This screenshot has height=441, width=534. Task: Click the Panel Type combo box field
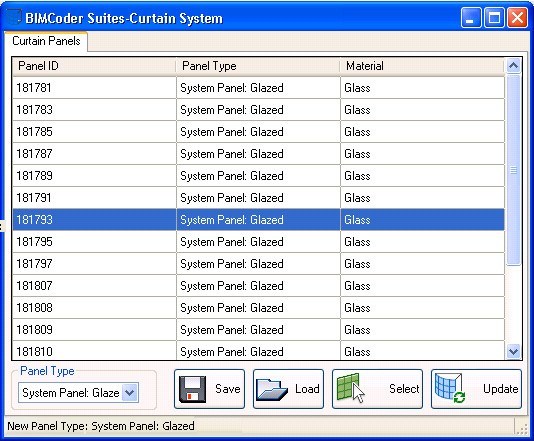coord(78,393)
